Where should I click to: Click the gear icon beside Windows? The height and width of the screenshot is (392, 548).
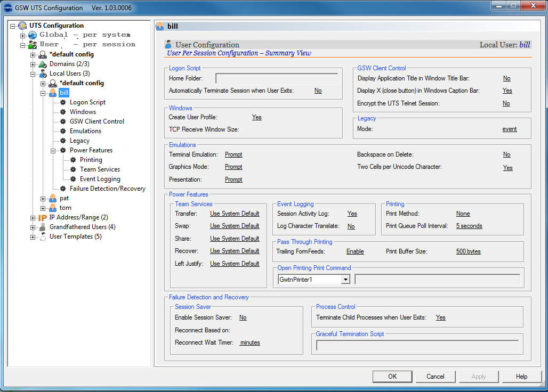coord(63,112)
